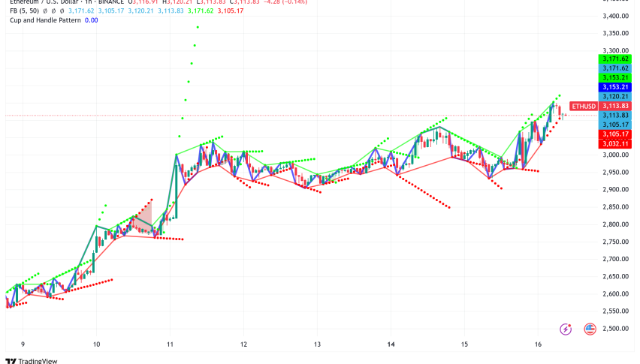Click the dark-blue 3,153.21 price axis tag
Image resolution: width=640 pixels, height=364 pixels.
click(615, 87)
